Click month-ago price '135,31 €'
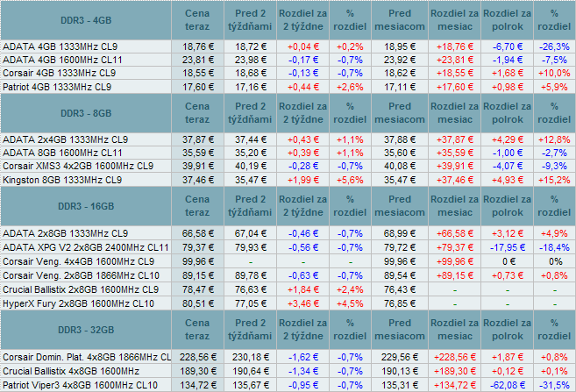576x392 pixels. [400, 385]
